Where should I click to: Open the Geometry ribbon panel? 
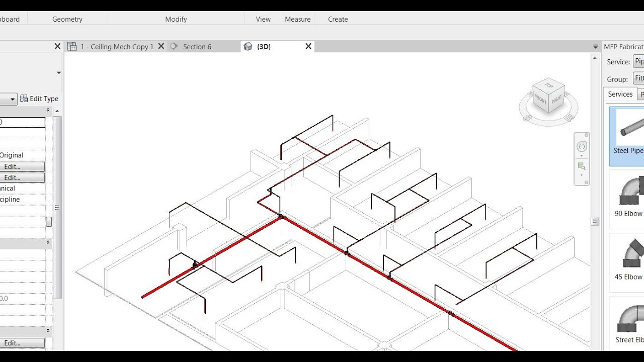[x=67, y=19]
